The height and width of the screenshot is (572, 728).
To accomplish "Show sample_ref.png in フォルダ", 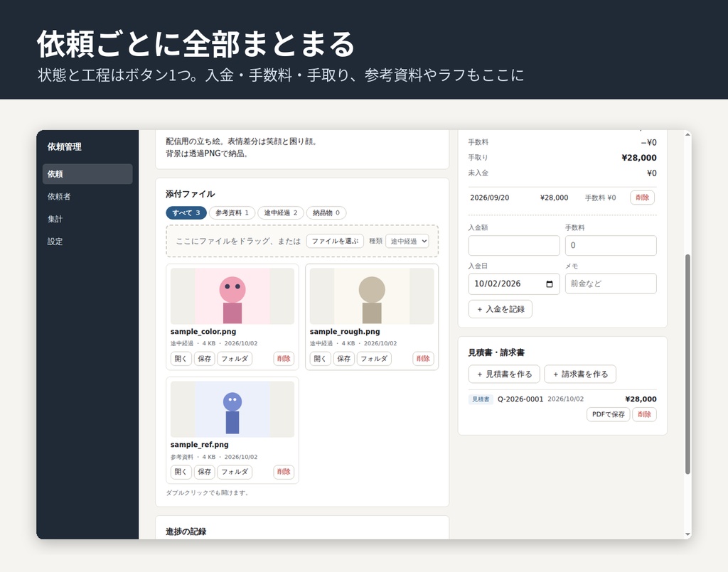I will tap(235, 472).
